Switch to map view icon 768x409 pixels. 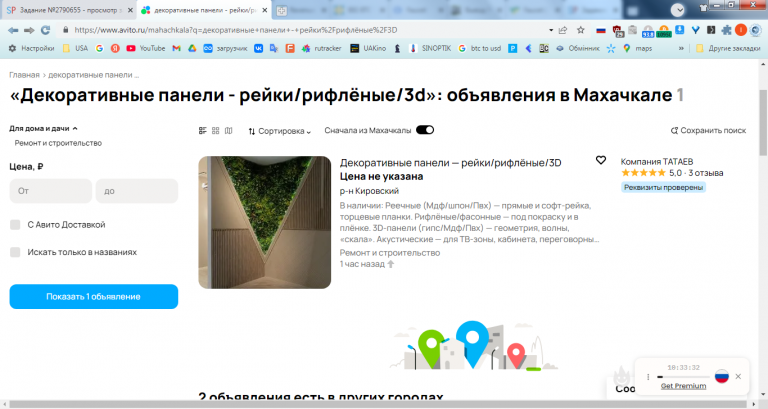pos(228,131)
